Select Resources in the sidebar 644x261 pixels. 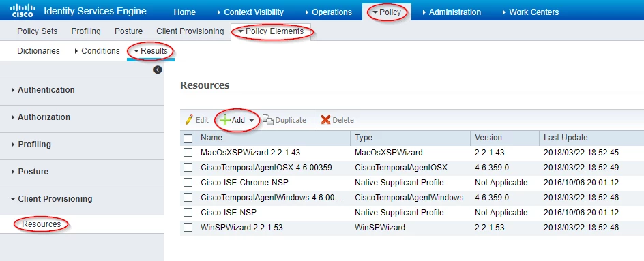41,224
